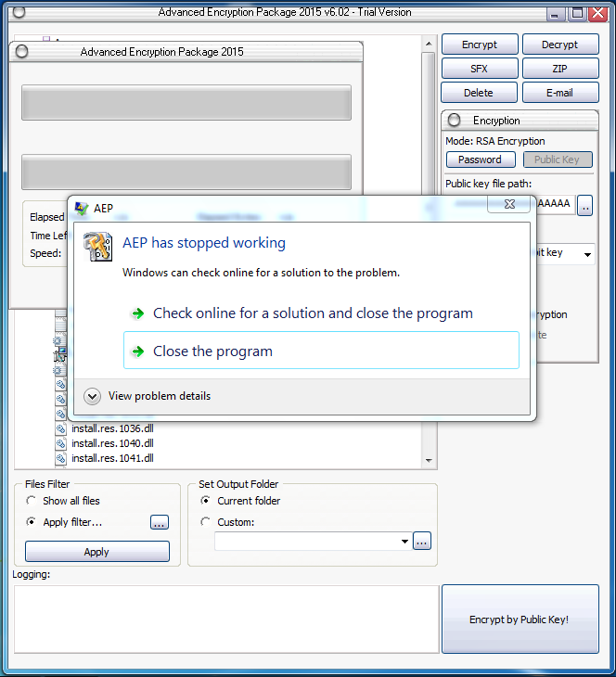The width and height of the screenshot is (616, 677).
Task: Click the main window round title icon
Action: tap(19, 12)
